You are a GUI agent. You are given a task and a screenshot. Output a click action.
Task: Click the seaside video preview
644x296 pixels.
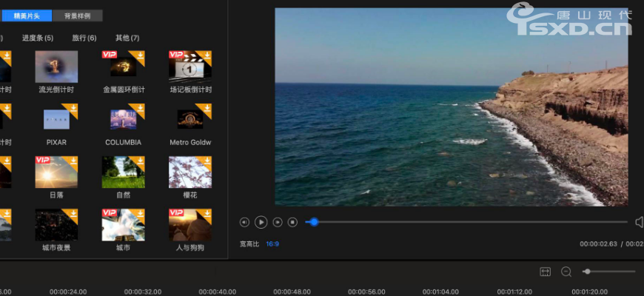click(x=452, y=107)
